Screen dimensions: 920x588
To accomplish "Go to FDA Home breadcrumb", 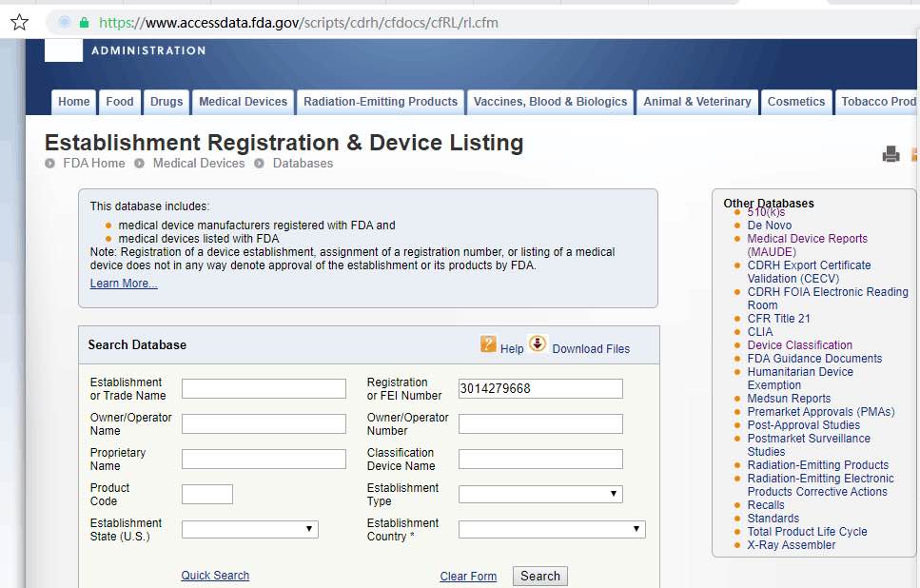I will coord(93,164).
